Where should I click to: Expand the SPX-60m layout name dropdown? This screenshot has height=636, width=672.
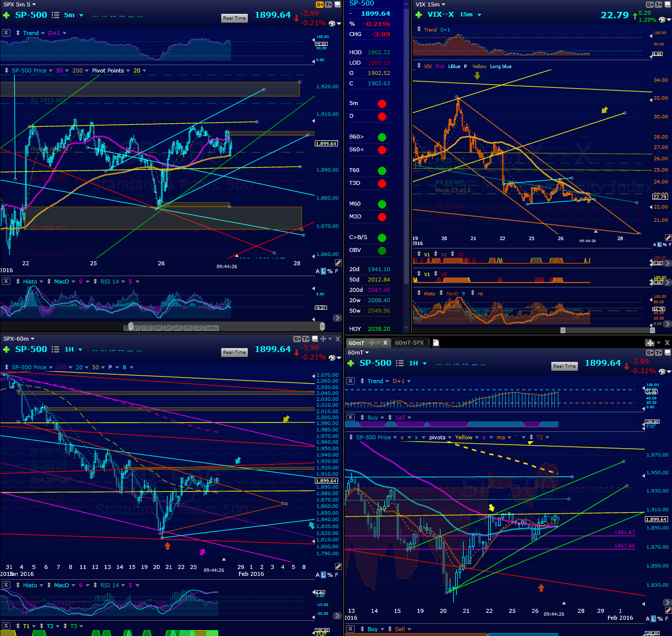point(33,339)
